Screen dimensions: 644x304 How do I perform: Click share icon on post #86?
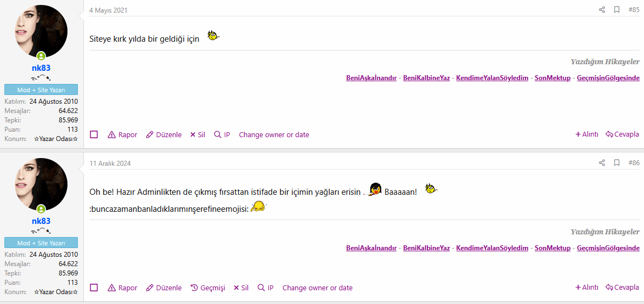click(602, 163)
